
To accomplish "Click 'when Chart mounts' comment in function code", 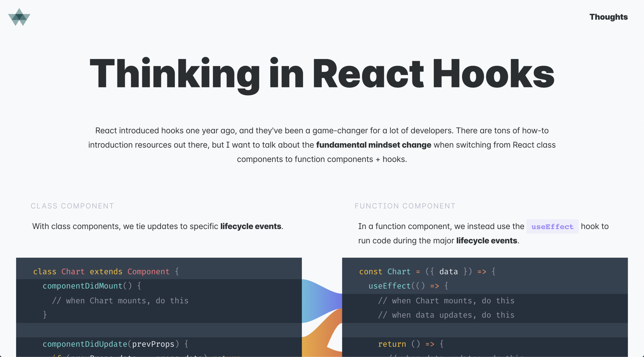I will [446, 301].
